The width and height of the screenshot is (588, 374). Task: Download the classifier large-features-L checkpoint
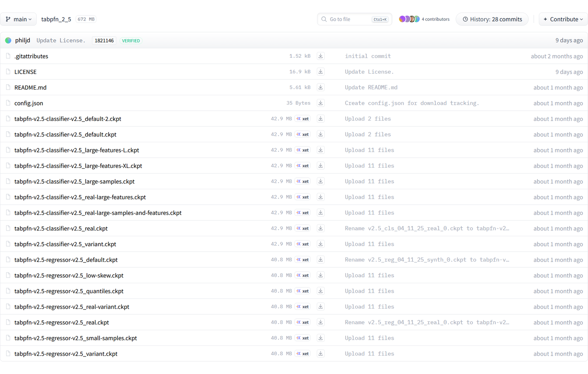click(321, 150)
